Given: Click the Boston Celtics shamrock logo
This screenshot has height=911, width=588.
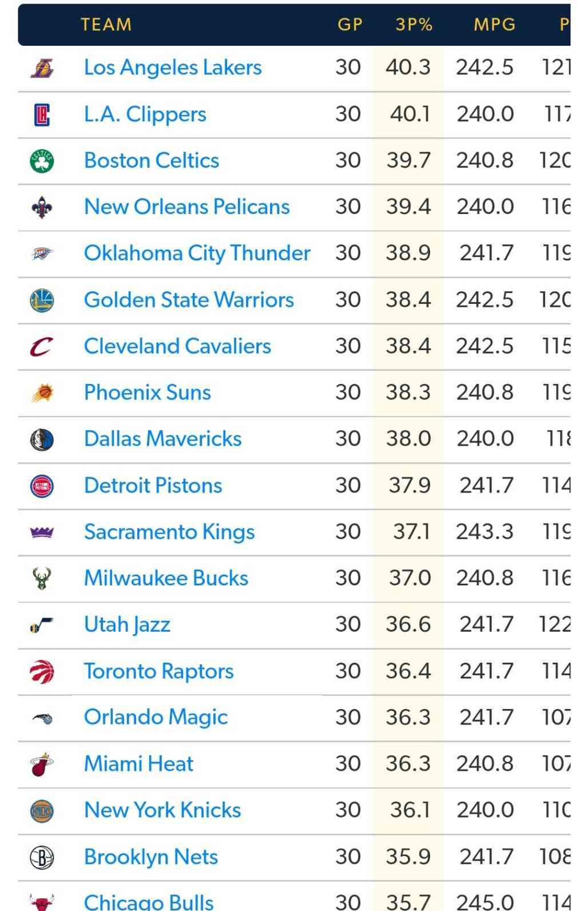Looking at the screenshot, I should click(42, 161).
